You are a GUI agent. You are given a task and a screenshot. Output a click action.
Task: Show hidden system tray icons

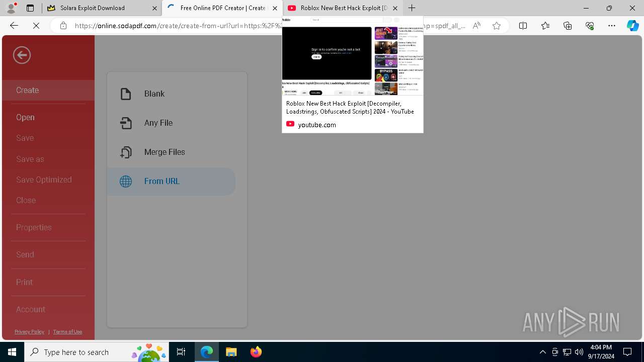tap(542, 352)
